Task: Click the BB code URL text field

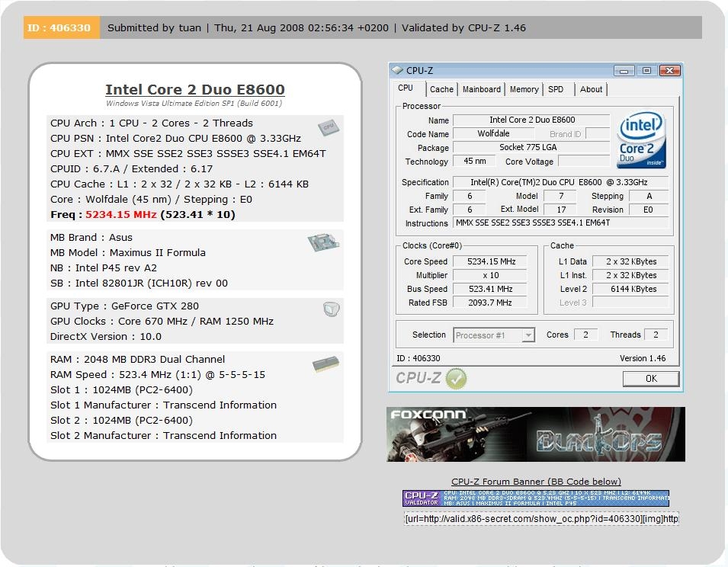Action: pos(541,519)
